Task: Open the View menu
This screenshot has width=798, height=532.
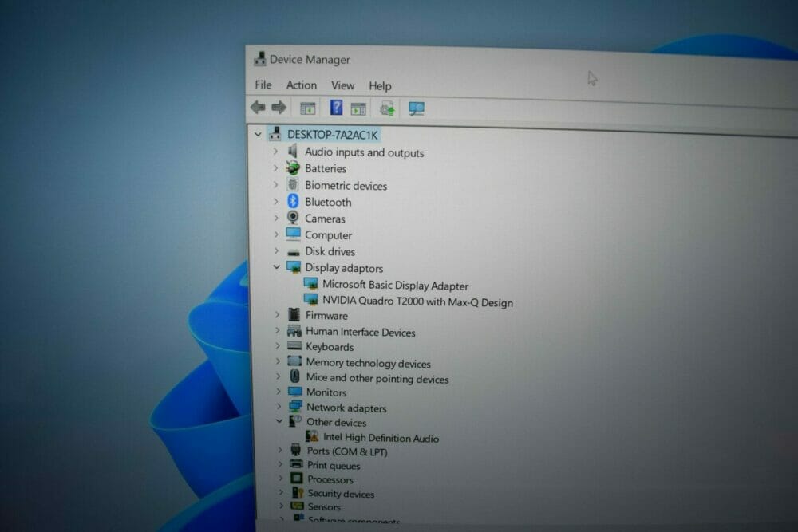Action: pos(342,85)
